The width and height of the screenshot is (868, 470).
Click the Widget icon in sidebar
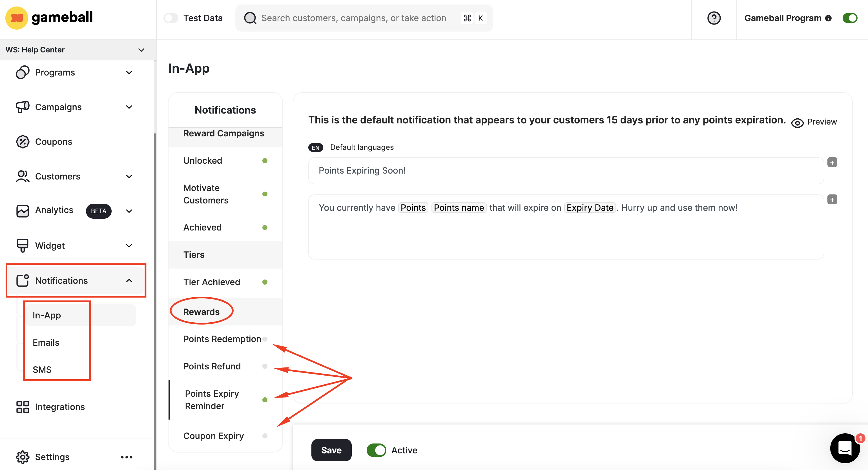(22, 245)
